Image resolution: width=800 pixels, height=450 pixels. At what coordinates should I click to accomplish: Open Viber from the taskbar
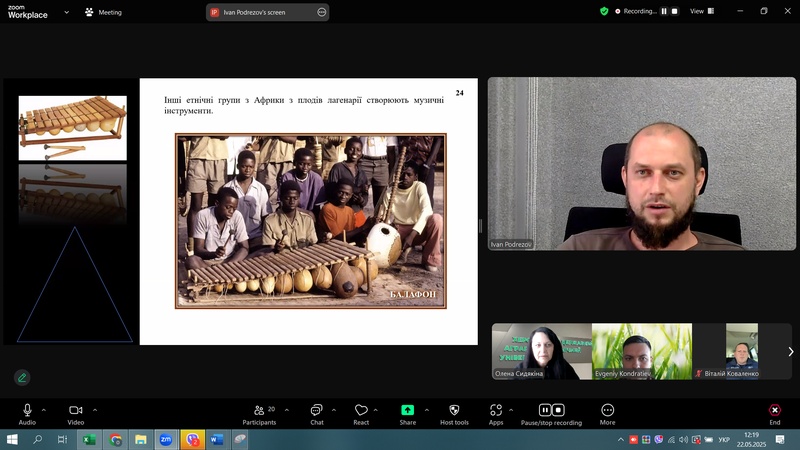(192, 439)
